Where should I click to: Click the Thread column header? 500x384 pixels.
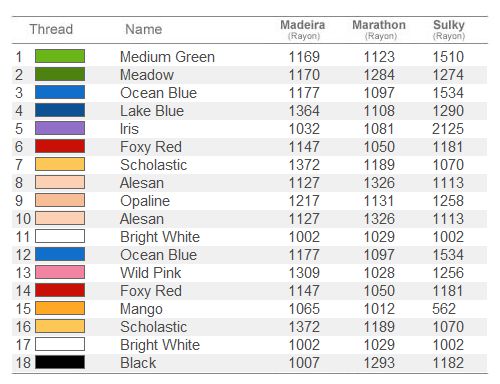pos(51,29)
